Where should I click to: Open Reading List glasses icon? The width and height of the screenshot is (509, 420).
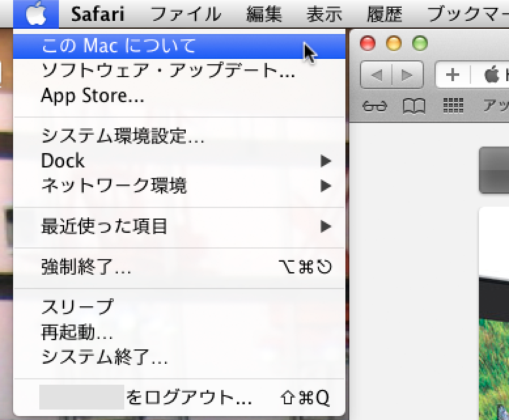(375, 106)
